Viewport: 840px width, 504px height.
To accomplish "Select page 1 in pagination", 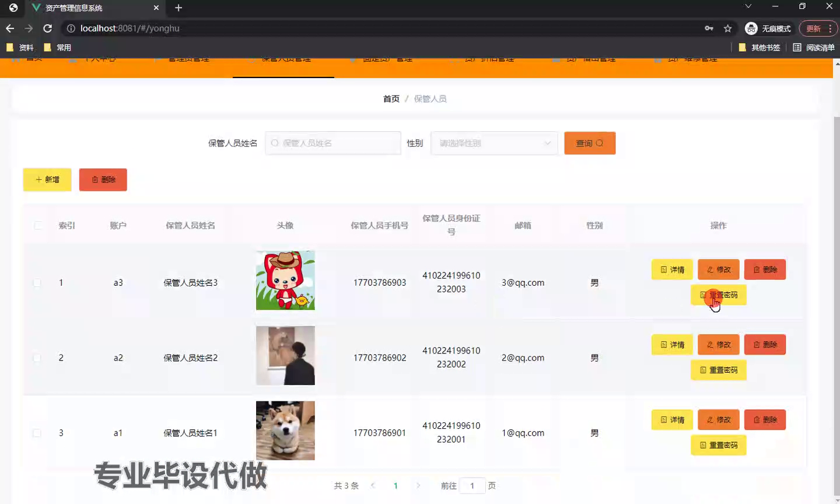I will 395,485.
